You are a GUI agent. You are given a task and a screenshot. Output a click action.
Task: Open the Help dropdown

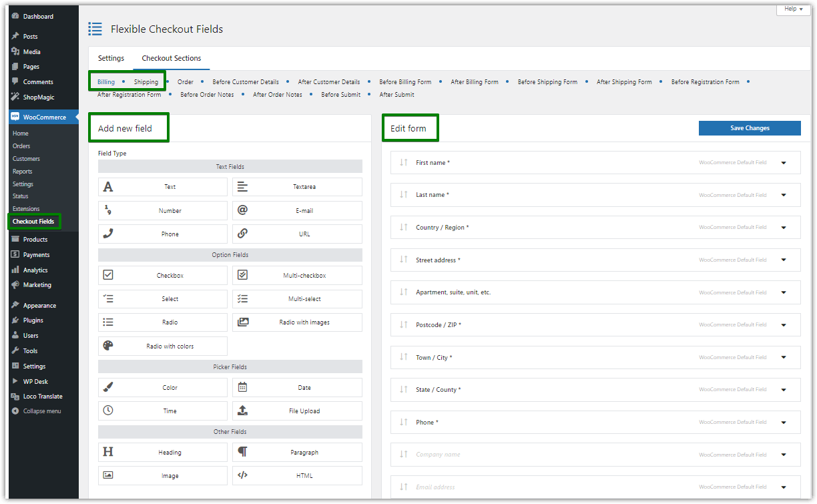pyautogui.click(x=794, y=9)
